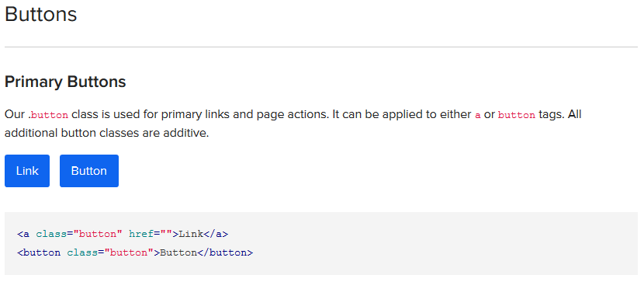Click the class attribute in anchor code line

(51, 235)
